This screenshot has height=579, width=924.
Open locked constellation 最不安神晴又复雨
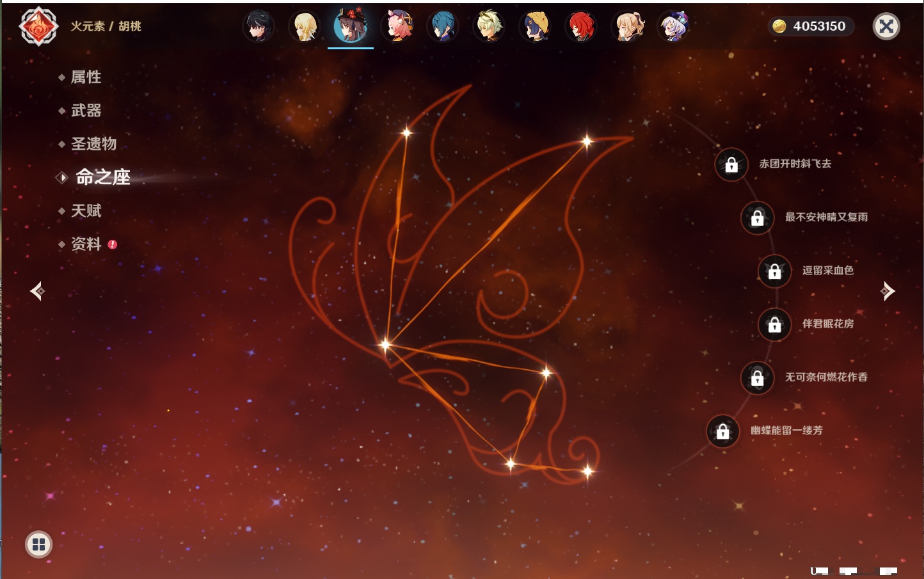pyautogui.click(x=757, y=218)
